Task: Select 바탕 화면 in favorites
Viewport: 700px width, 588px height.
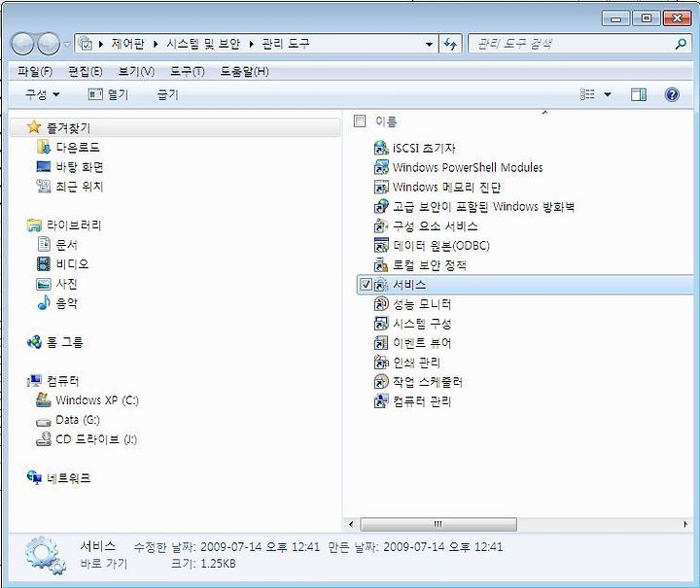Action: click(x=70, y=167)
